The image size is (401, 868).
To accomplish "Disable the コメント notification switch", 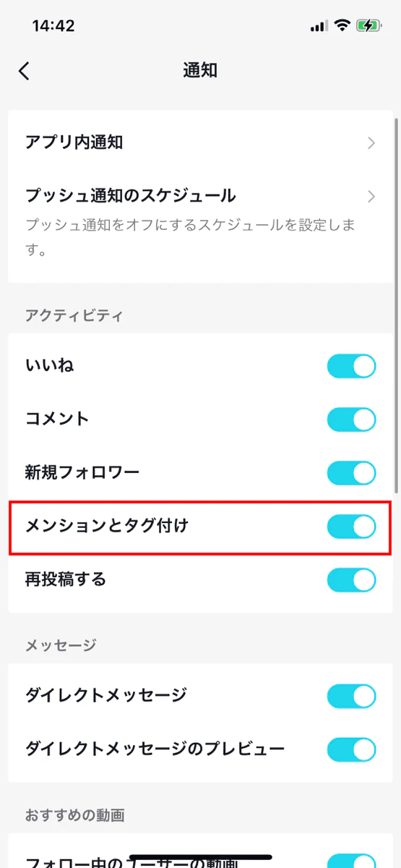I will click(352, 420).
